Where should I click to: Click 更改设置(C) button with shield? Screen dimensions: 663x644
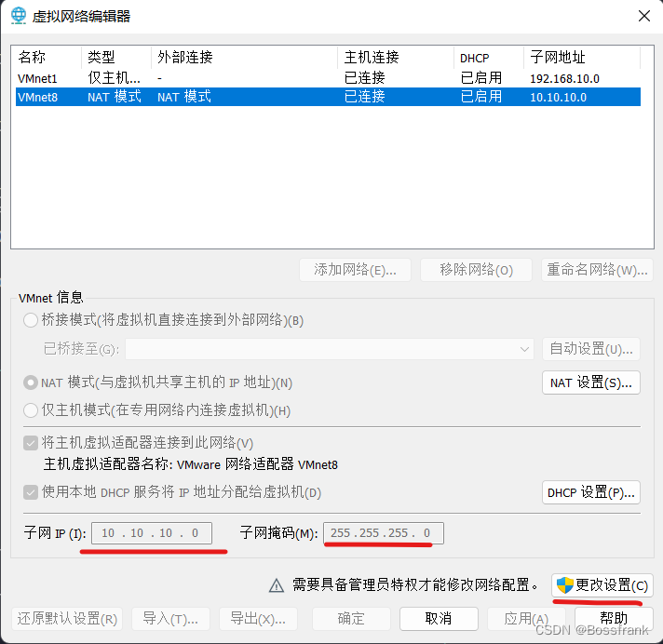(602, 585)
